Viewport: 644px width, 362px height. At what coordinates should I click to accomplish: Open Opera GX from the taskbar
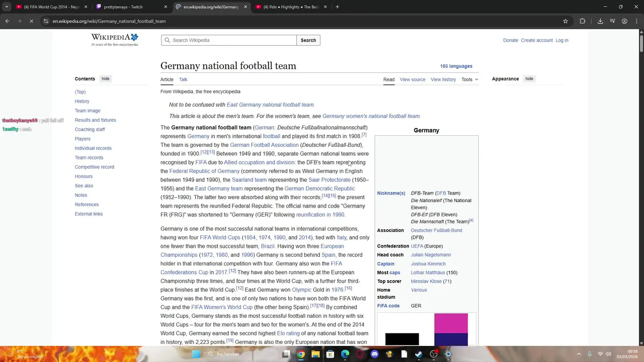[360, 354]
